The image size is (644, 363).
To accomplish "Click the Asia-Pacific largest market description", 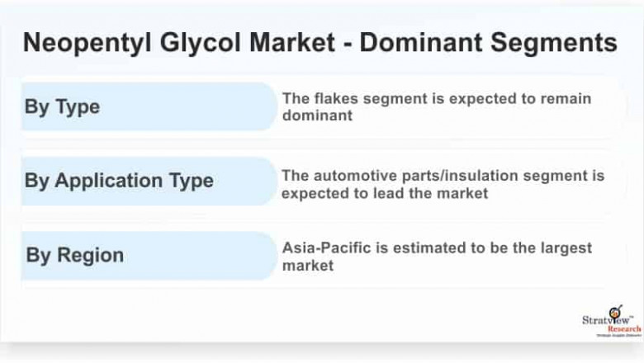I will [x=437, y=256].
